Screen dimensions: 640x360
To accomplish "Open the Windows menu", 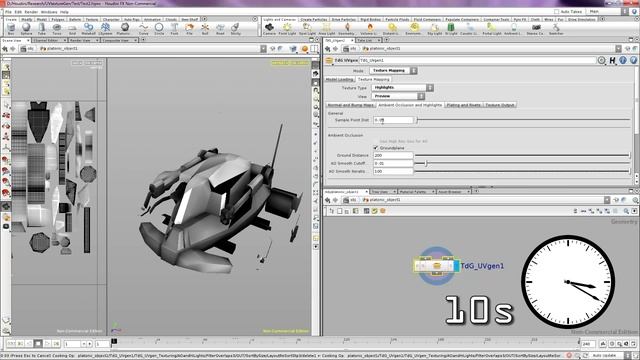I will click(x=49, y=12).
